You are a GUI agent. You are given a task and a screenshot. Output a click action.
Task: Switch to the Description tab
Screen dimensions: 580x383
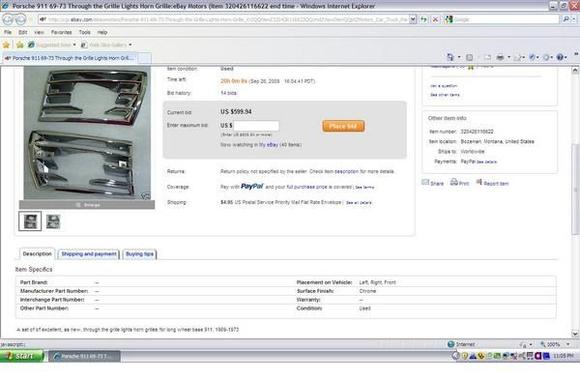click(x=37, y=254)
